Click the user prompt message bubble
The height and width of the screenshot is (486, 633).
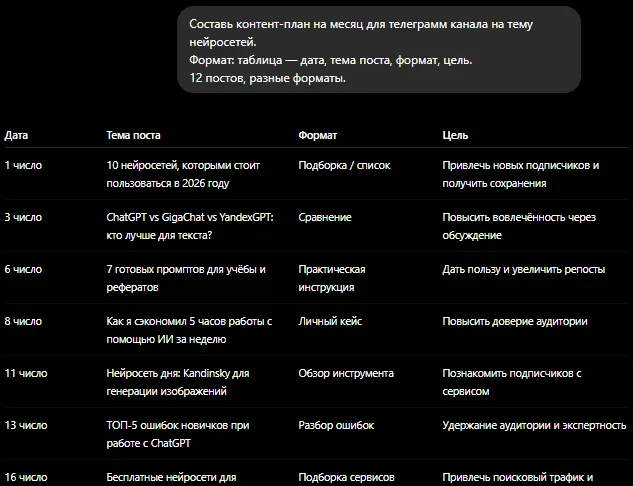pos(379,50)
